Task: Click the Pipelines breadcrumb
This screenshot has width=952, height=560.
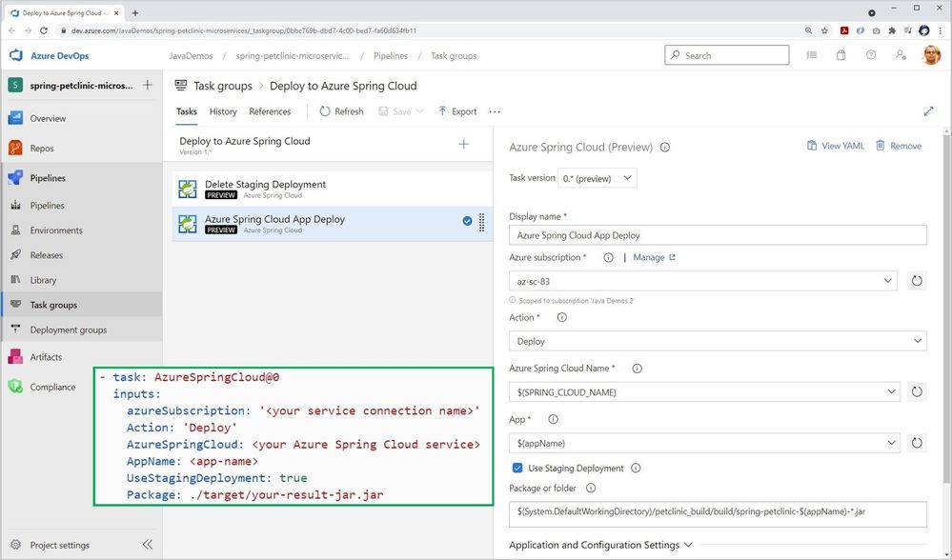Action: point(391,56)
